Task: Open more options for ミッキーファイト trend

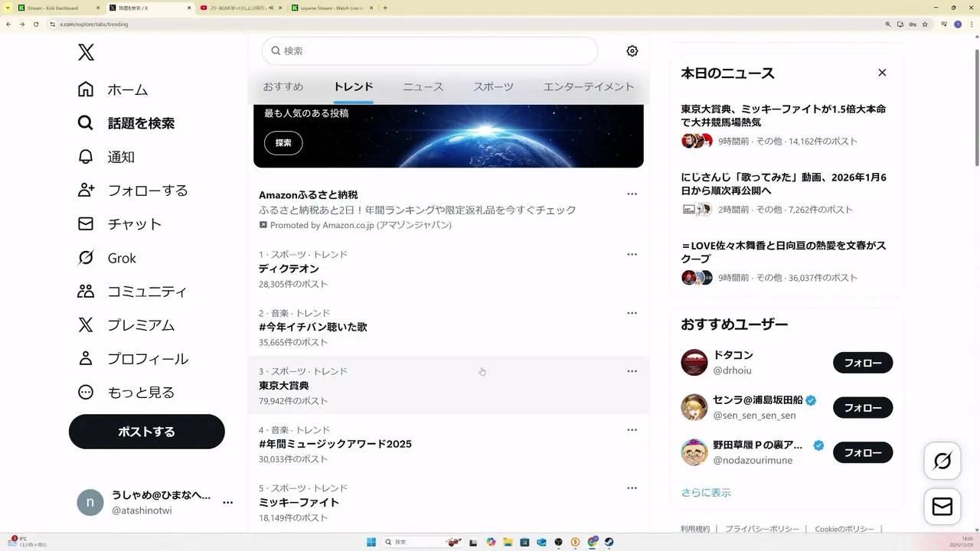Action: click(x=632, y=488)
